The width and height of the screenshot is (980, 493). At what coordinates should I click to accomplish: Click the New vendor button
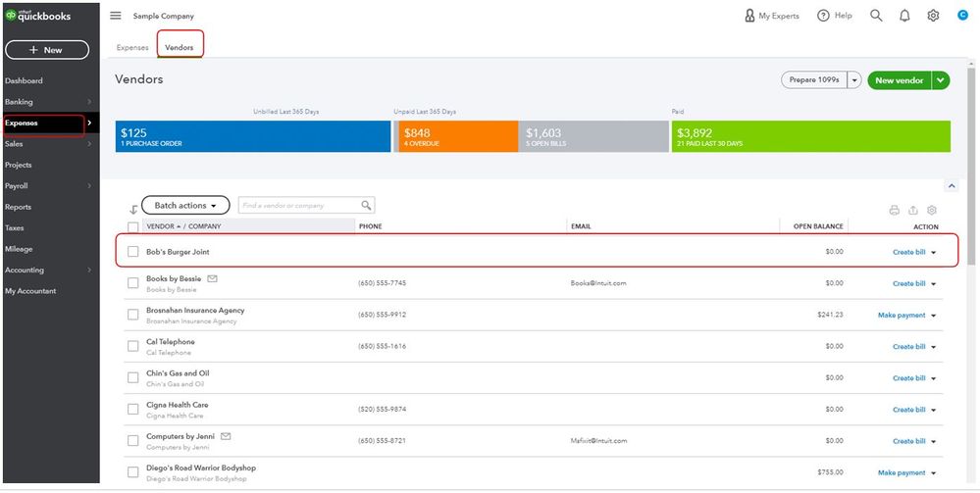tap(900, 80)
